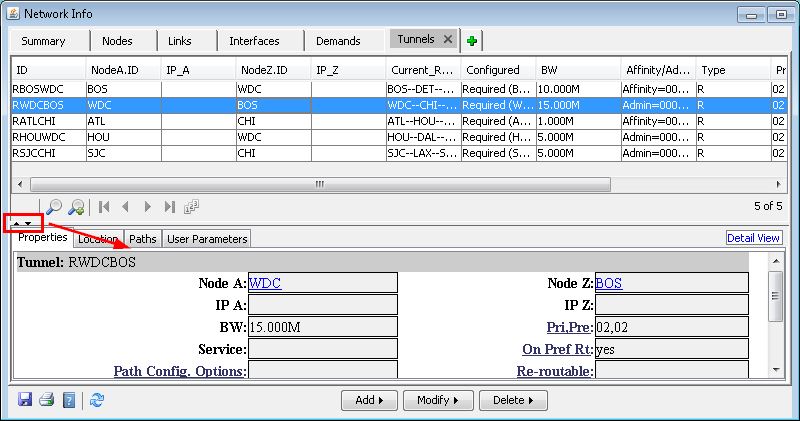This screenshot has width=800, height=421.
Task: Click the Detail View link
Action: [753, 238]
